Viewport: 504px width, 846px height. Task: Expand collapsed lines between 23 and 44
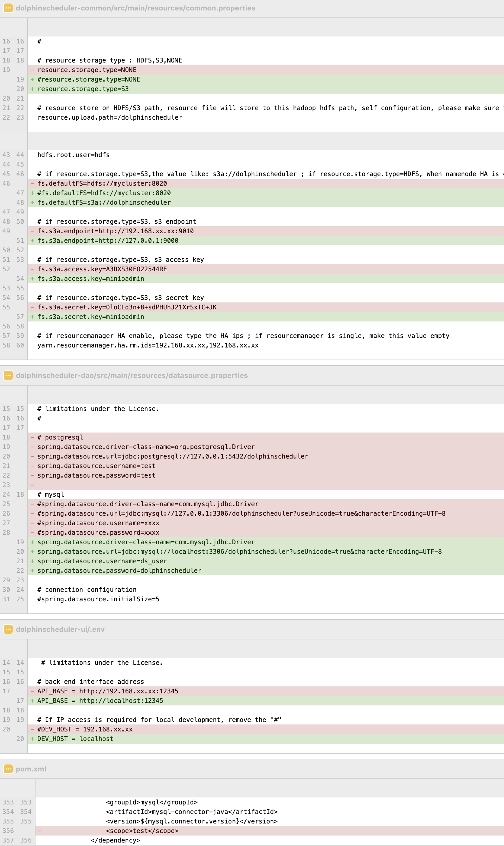click(x=252, y=141)
